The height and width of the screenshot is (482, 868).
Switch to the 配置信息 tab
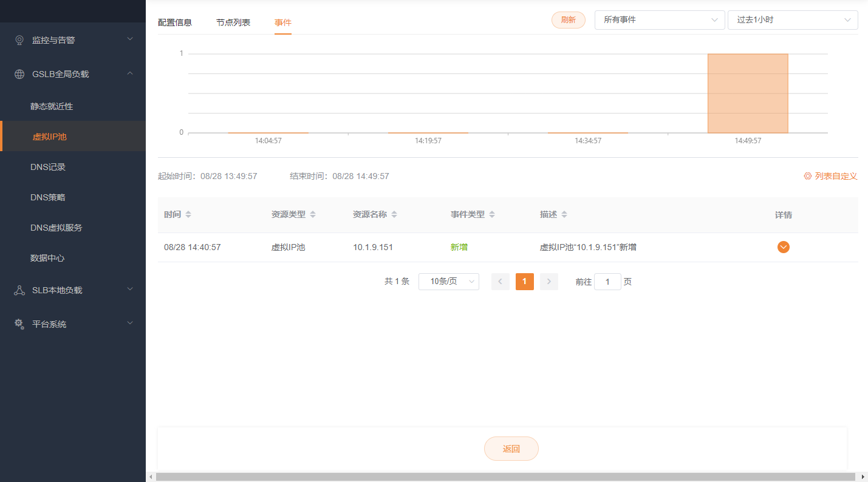pos(175,22)
